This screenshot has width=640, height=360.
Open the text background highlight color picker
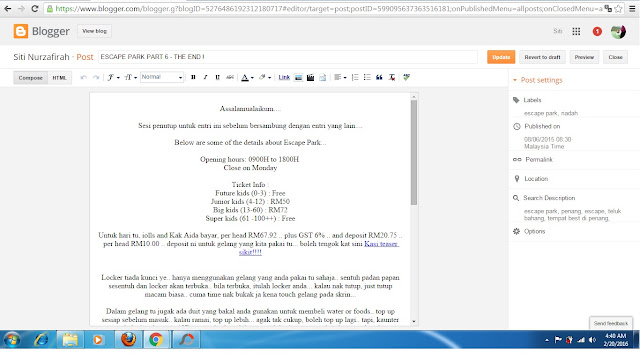tap(264, 78)
